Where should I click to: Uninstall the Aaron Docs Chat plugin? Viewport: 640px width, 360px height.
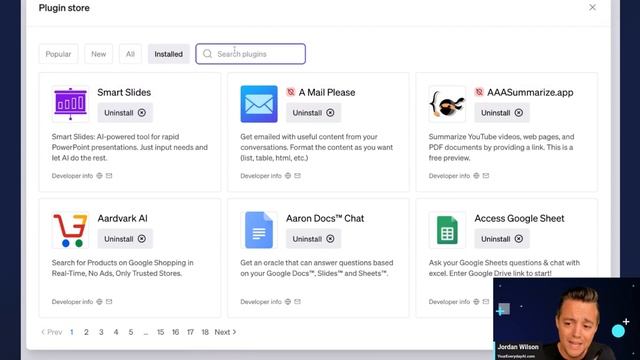tap(313, 239)
